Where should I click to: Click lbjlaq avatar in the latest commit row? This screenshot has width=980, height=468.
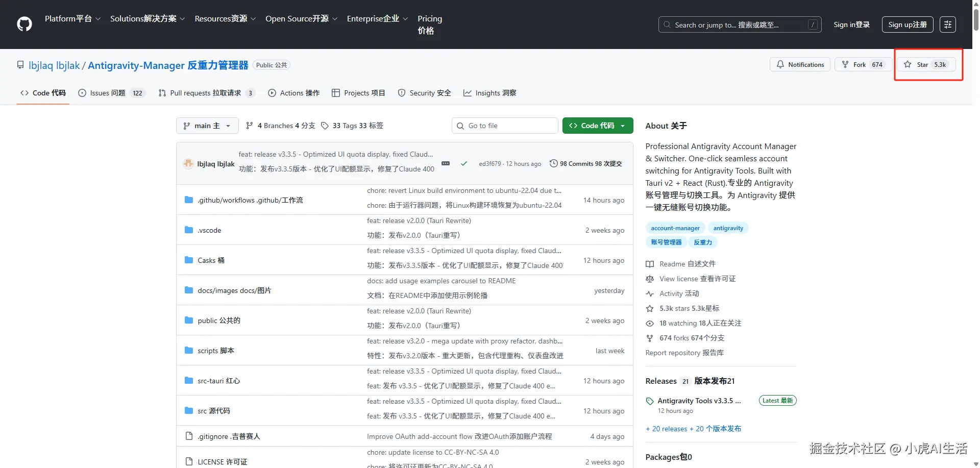coord(188,163)
